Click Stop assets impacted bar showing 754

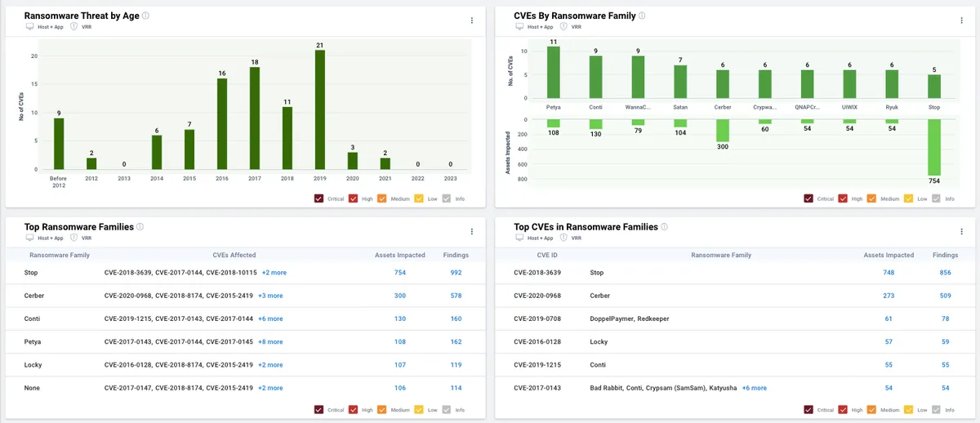pyautogui.click(x=934, y=146)
